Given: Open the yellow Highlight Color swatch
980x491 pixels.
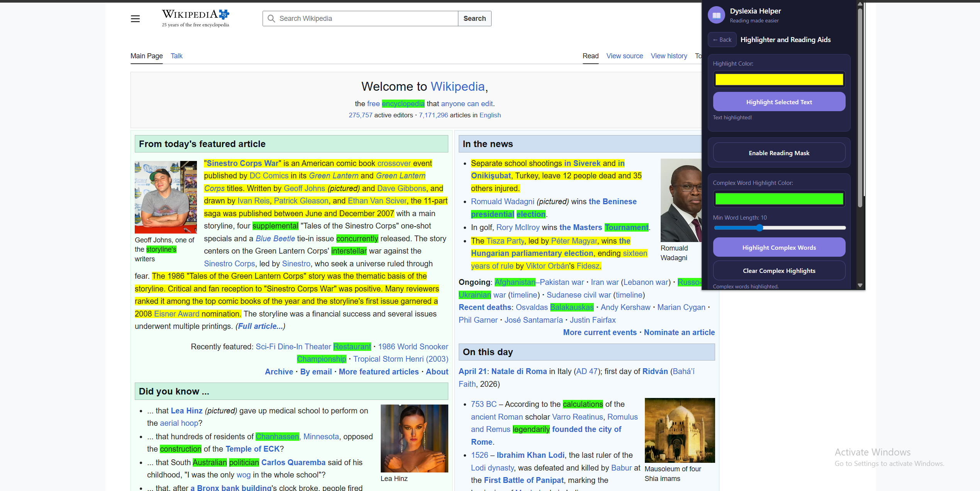Looking at the screenshot, I should pos(779,80).
